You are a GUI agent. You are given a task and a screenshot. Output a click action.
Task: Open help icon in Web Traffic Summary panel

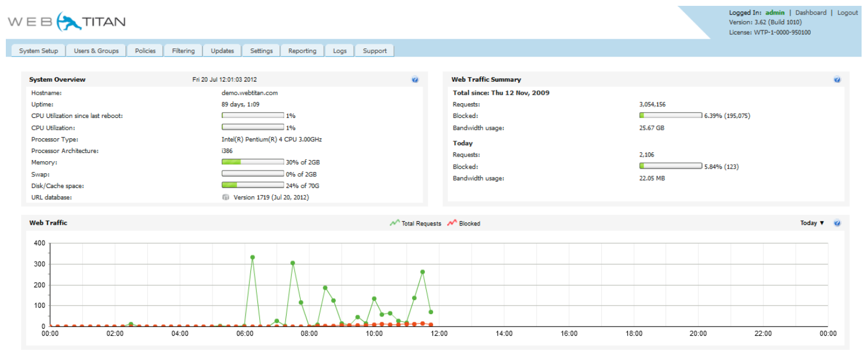[837, 79]
